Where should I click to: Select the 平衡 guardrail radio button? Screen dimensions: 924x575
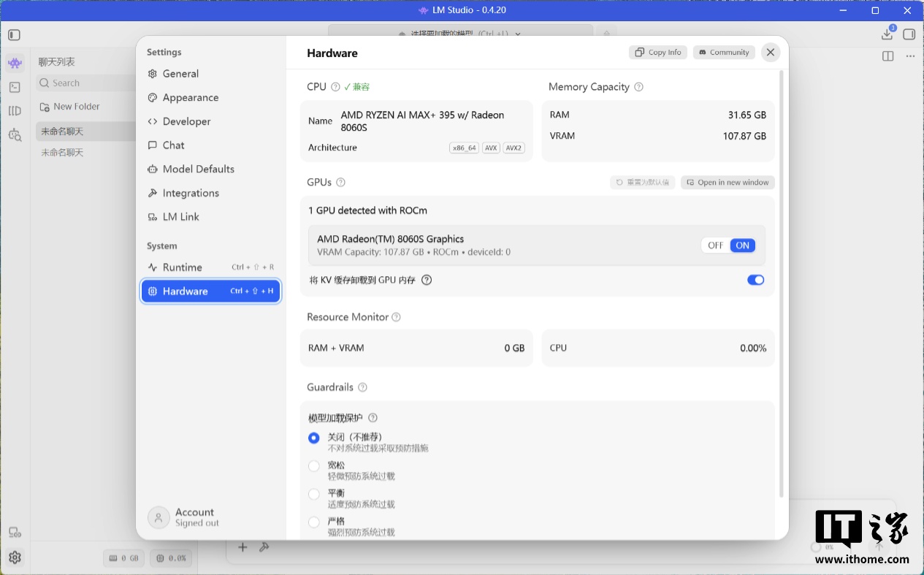point(314,494)
